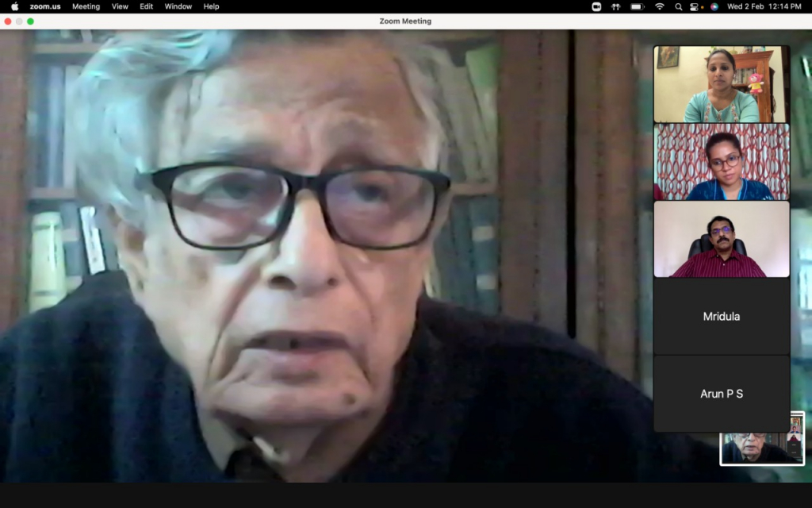This screenshot has width=812, height=508.
Task: Open the Wi-Fi status menu
Action: (x=659, y=6)
